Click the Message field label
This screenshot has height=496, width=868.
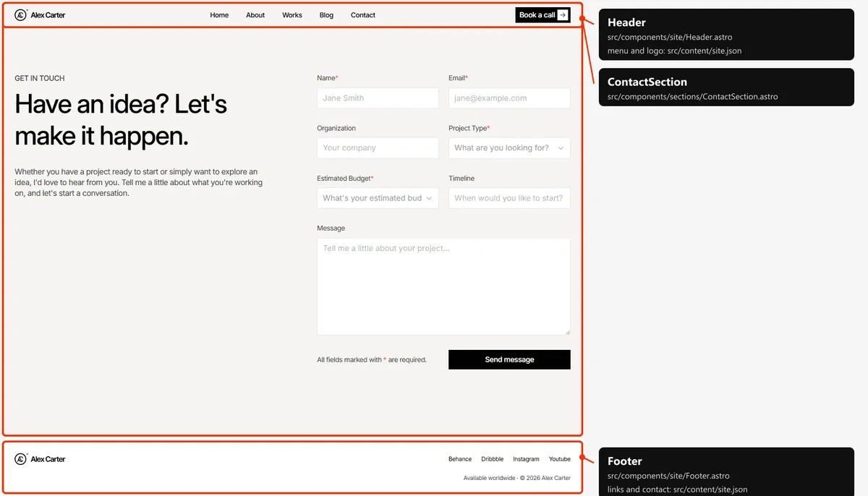(x=331, y=228)
